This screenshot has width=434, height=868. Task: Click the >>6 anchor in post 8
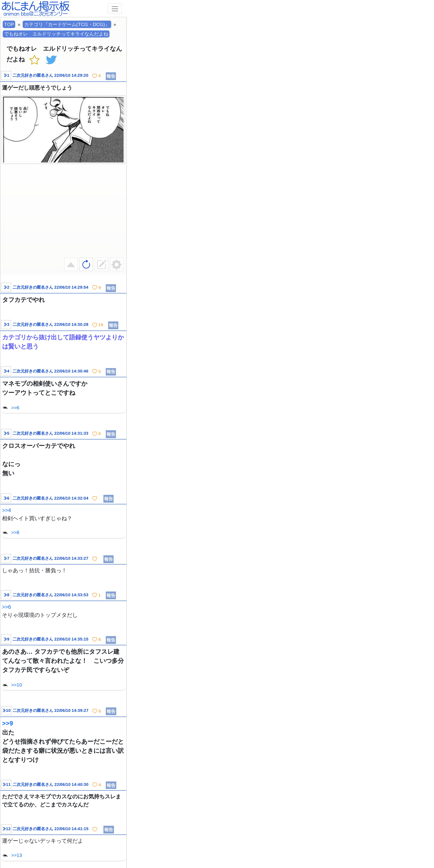point(6,607)
